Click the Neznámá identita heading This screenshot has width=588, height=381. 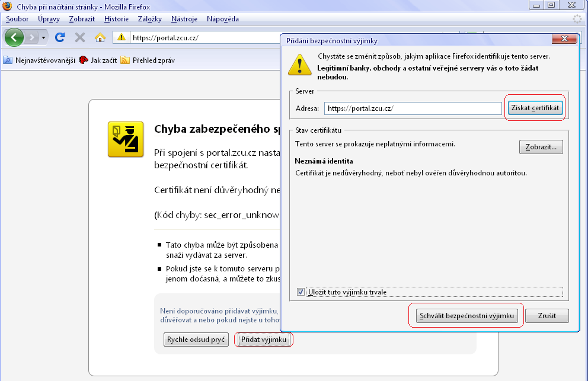pyautogui.click(x=324, y=161)
